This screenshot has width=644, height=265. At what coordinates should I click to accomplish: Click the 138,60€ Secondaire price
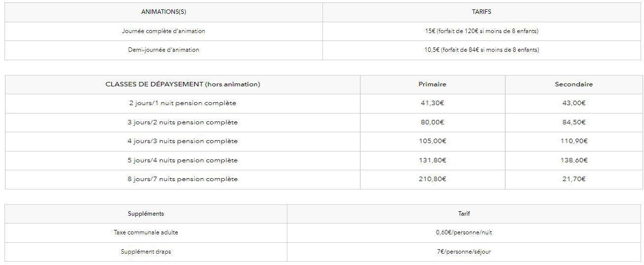574,160
